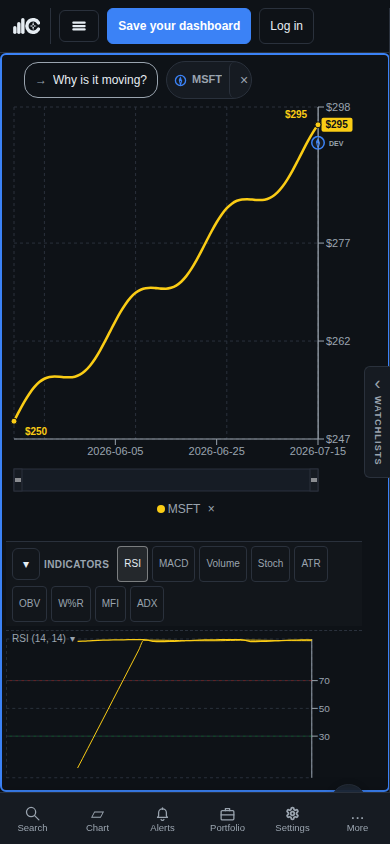
Task: Toggle the W%R indicator
Action: (71, 604)
